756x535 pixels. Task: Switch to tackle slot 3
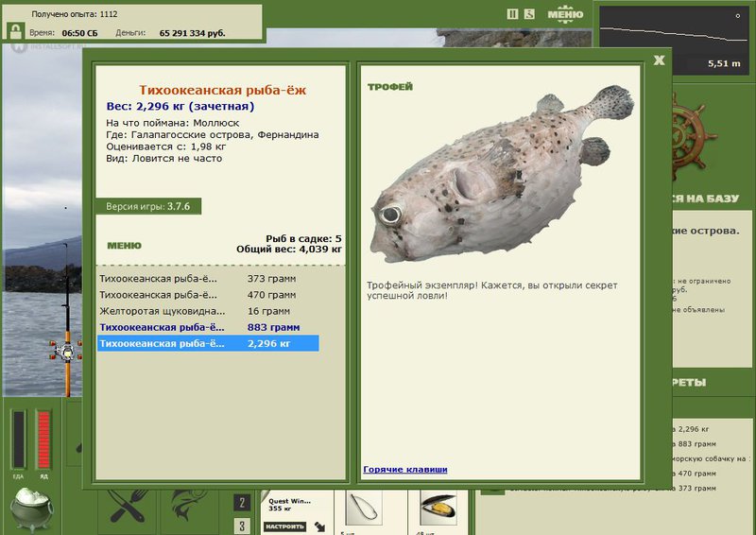click(242, 526)
